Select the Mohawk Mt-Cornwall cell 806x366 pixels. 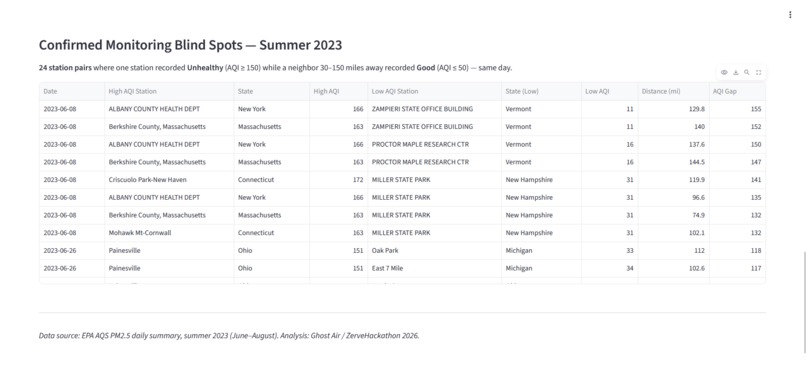[x=169, y=233]
